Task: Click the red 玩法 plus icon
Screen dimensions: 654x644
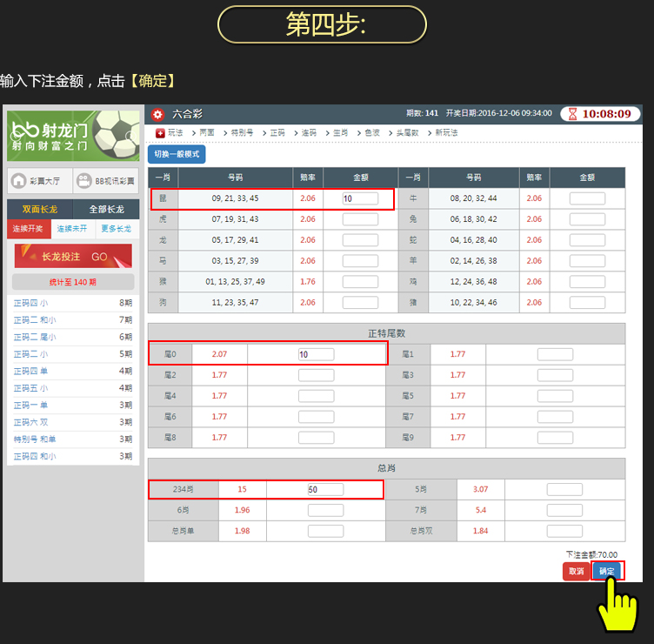Action: 160,132
